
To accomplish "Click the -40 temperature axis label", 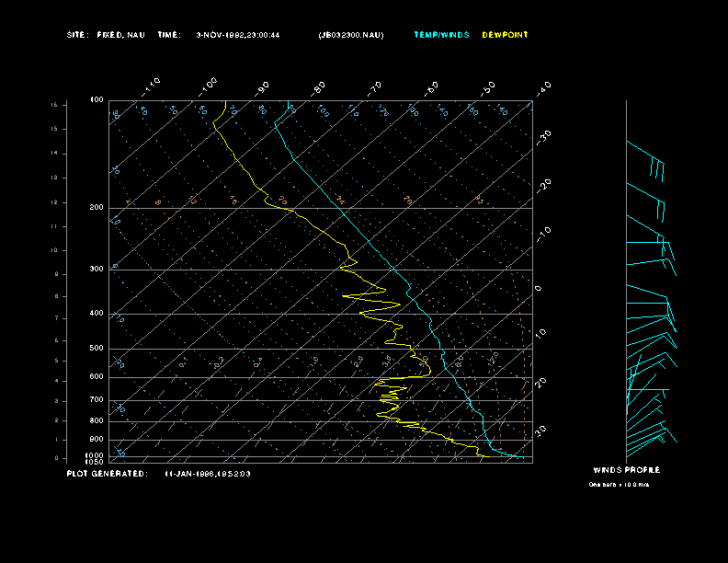I will tap(543, 87).
